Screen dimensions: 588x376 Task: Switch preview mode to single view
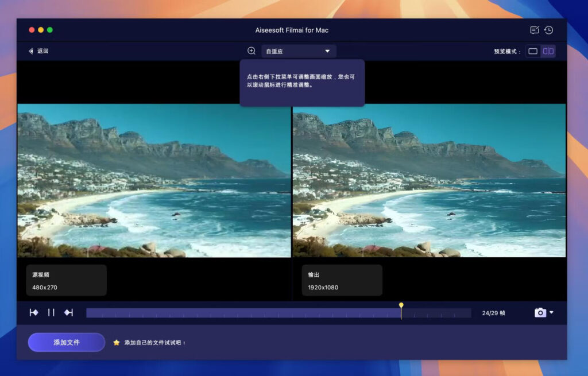point(532,51)
